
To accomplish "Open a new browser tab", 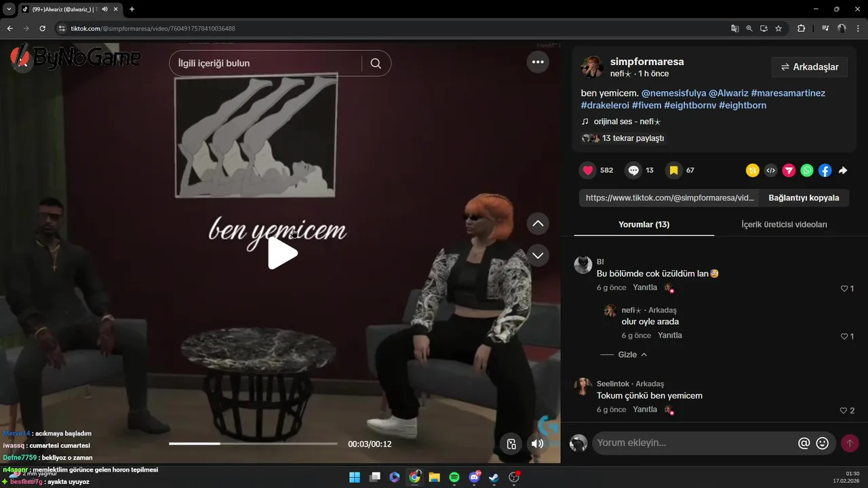I will click(132, 9).
